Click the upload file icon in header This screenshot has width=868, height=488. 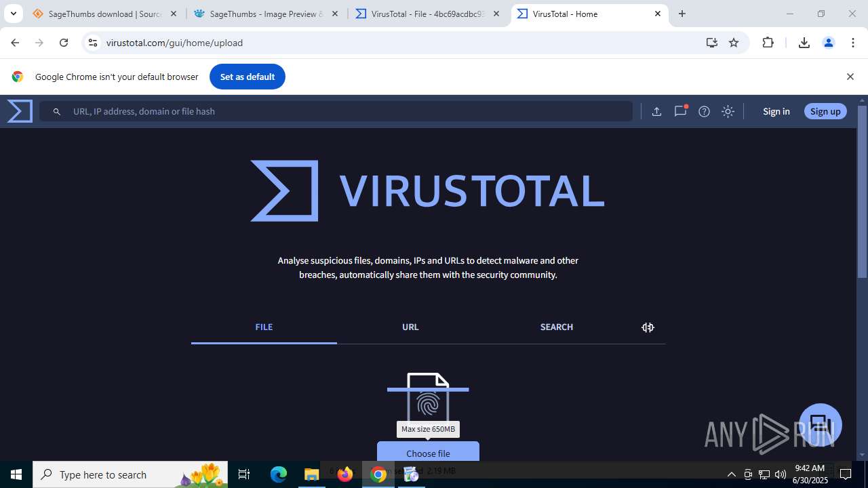click(x=656, y=111)
